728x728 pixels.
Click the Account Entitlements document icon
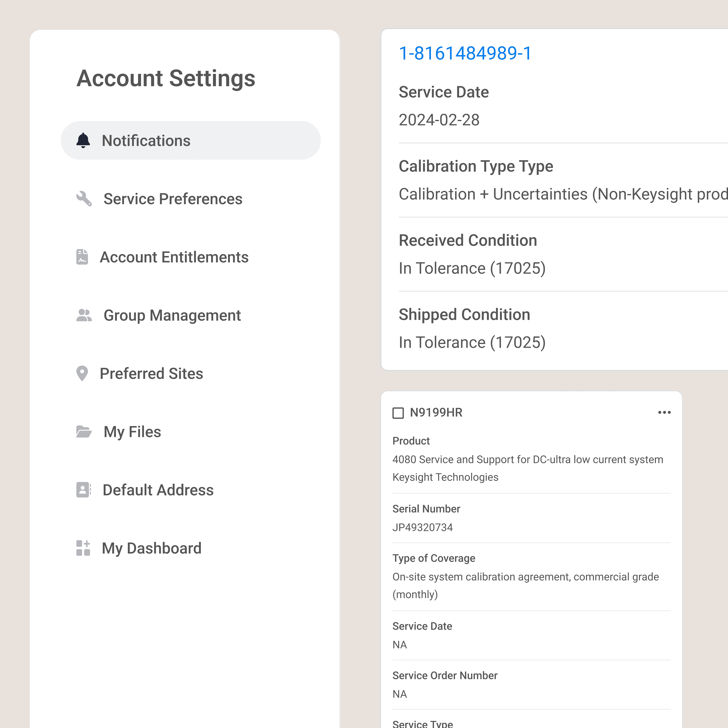pos(82,257)
